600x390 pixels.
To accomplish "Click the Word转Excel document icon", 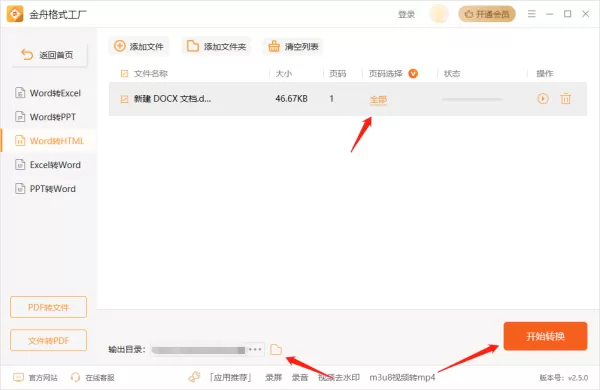I will click(x=20, y=93).
